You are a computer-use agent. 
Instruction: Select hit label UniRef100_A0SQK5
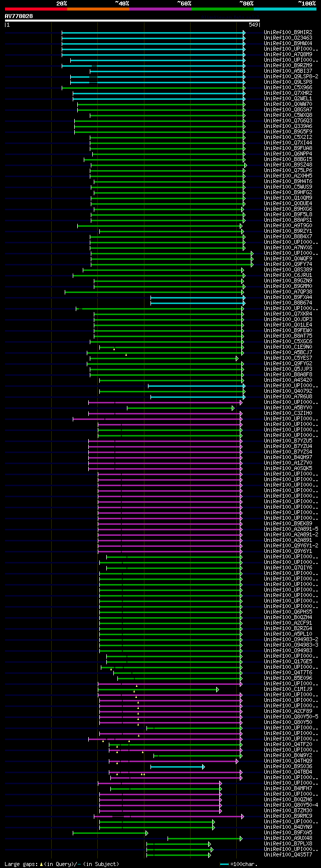tap(288, 469)
